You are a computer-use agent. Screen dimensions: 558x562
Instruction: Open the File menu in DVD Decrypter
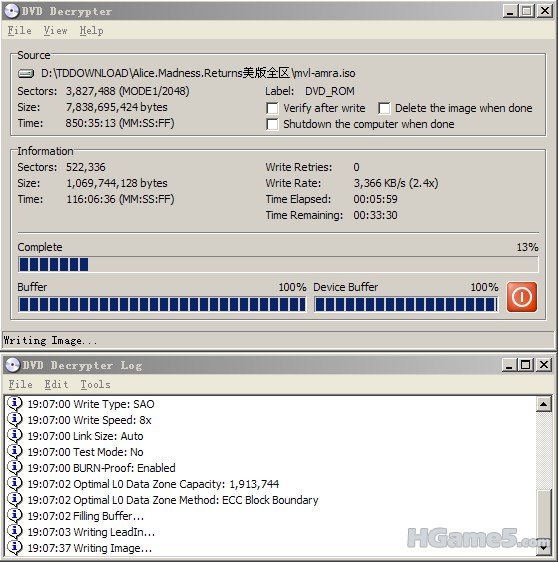click(x=20, y=31)
